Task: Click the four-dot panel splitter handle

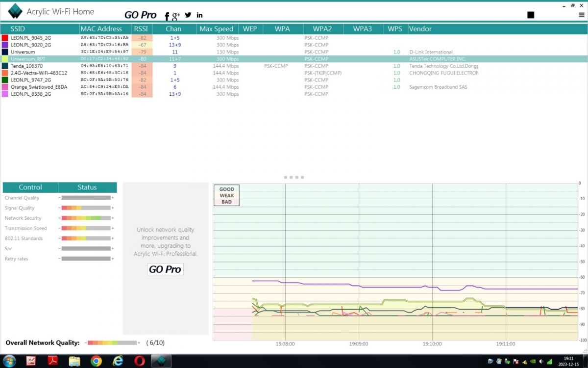Action: 294,177
